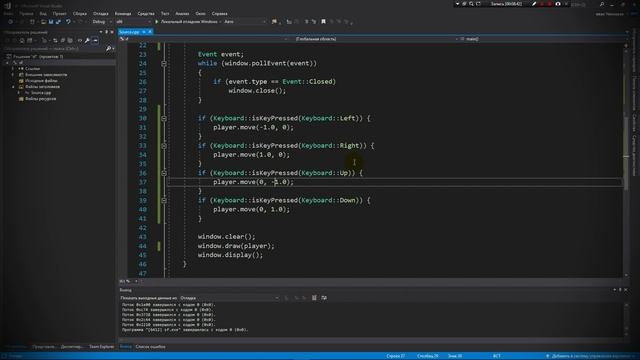Open the Окно menu
Image resolution: width=640 pixels, height=360 pixels.
pyautogui.click(x=200, y=13)
